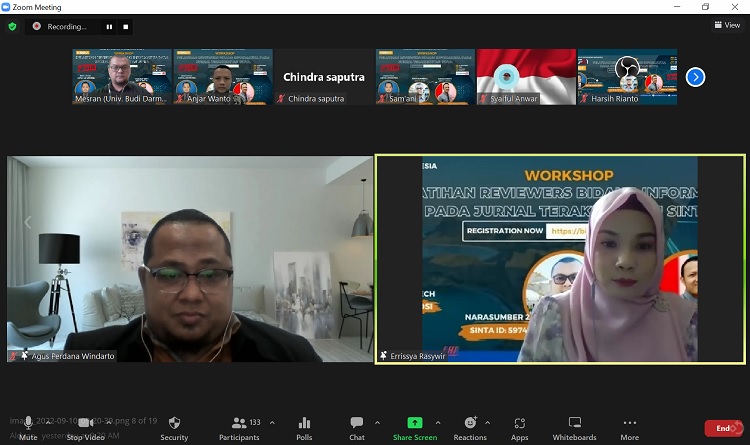Click Agus Perdana Windarto name label
Screen dimensions: 750x445
(73, 356)
